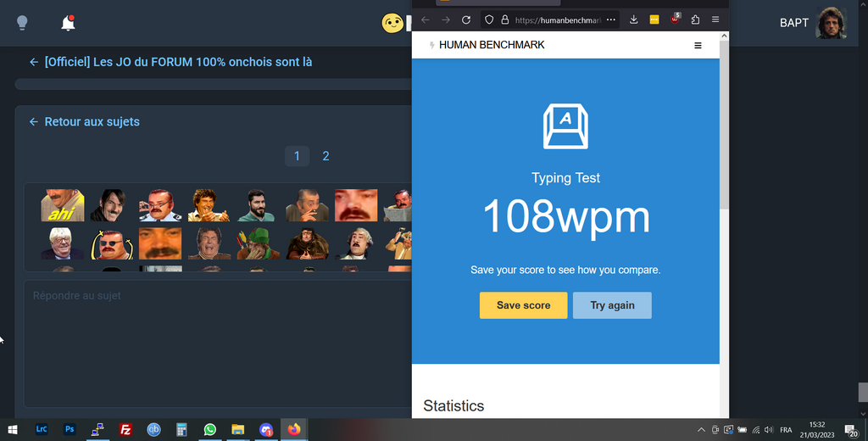The image size is (868, 441).
Task: Open the Firefox application menu
Action: point(715,20)
